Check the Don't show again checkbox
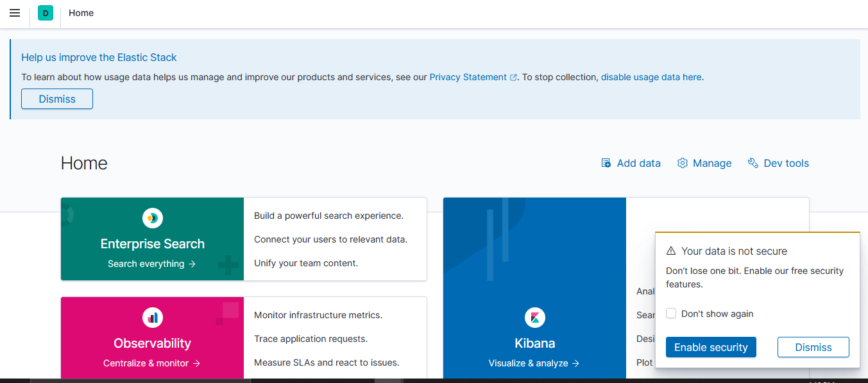Image resolution: width=868 pixels, height=383 pixels. pyautogui.click(x=671, y=314)
